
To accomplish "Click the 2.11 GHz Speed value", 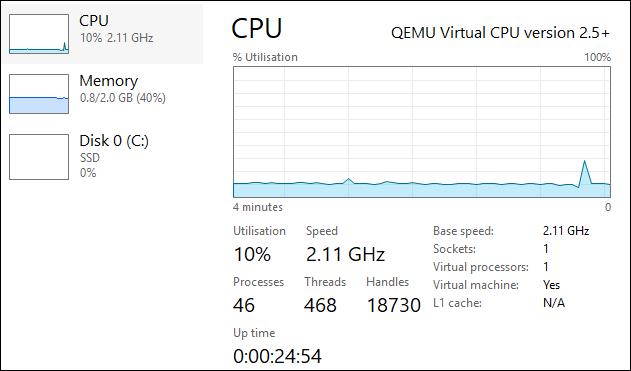I will click(345, 254).
